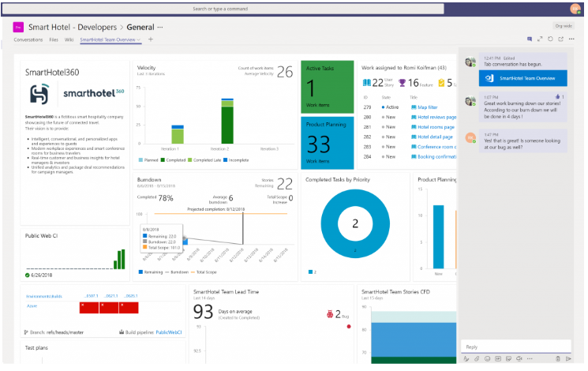Reload the SmartHotel Team Overview tab
The height and width of the screenshot is (371, 588).
tap(550, 39)
